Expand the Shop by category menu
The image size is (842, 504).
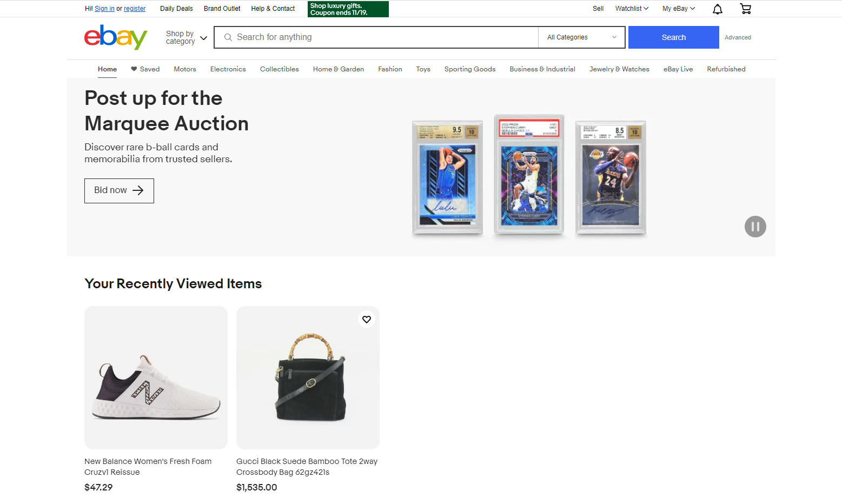[x=187, y=37]
